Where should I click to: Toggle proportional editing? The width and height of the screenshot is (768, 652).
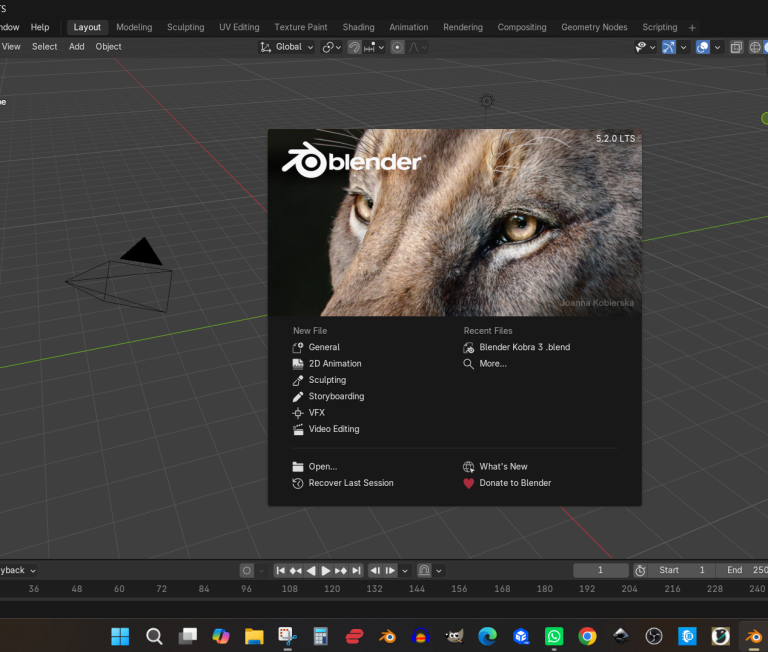(397, 47)
